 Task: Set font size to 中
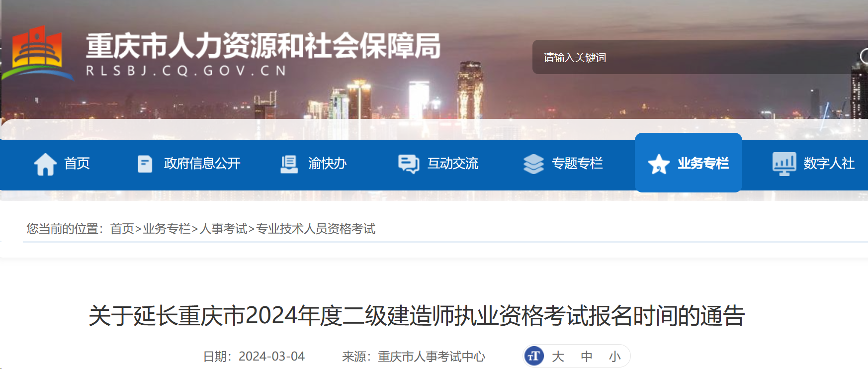tap(587, 357)
